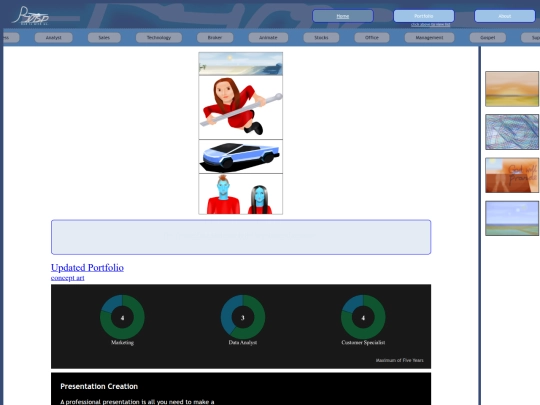
Task: Select the Technology category tab
Action: point(159,38)
